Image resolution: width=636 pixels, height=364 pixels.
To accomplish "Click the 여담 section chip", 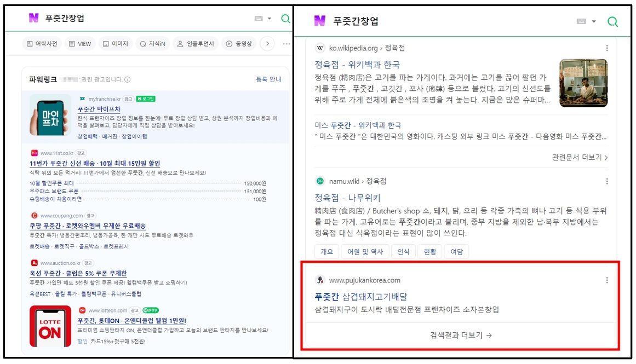I will point(457,252).
